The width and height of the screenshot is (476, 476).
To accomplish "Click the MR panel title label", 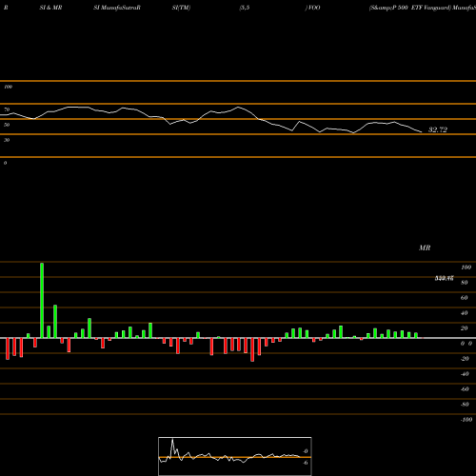I will tap(425, 248).
